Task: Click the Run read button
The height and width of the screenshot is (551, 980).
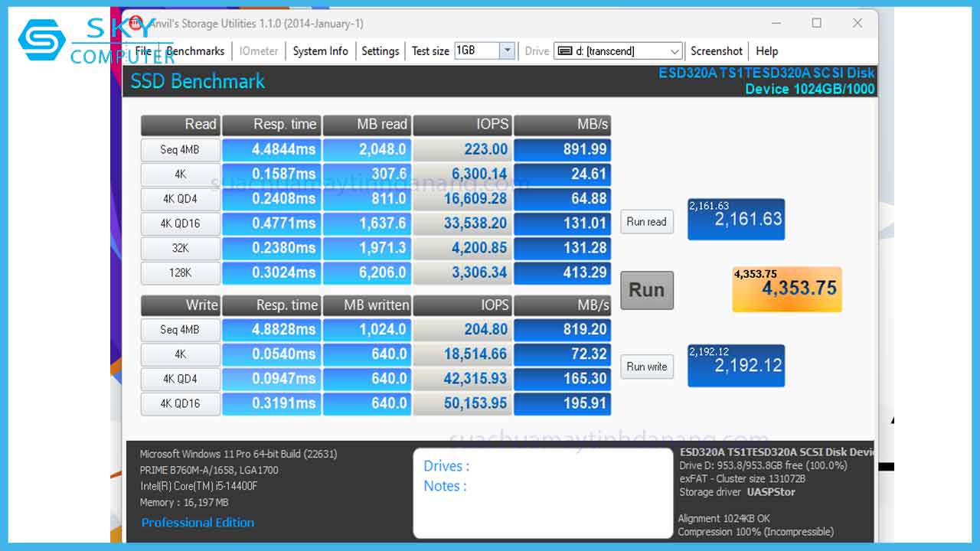Action: [x=646, y=222]
